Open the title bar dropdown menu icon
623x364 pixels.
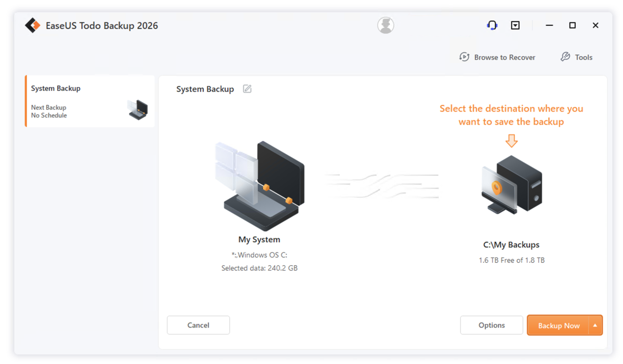coord(515,25)
